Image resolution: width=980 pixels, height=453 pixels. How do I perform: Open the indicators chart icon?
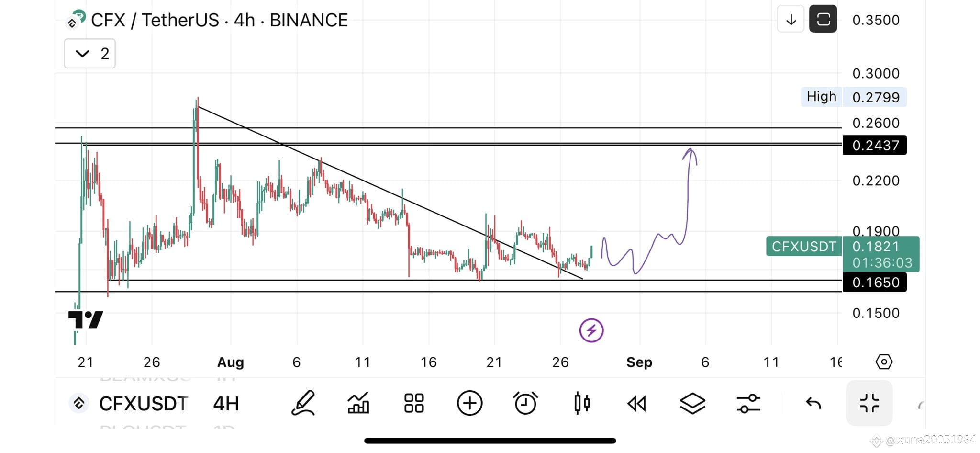click(x=358, y=403)
